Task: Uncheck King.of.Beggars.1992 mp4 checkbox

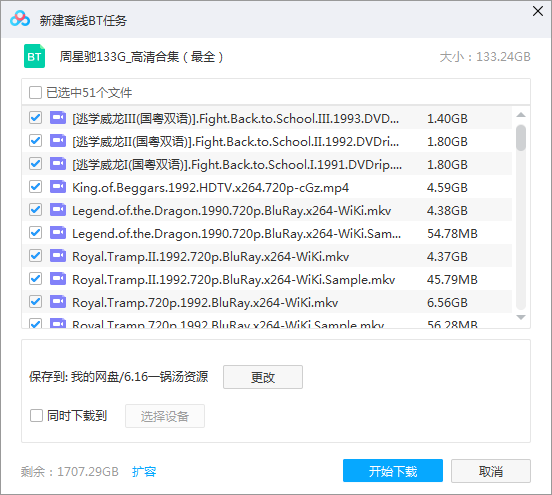Action: click(36, 187)
